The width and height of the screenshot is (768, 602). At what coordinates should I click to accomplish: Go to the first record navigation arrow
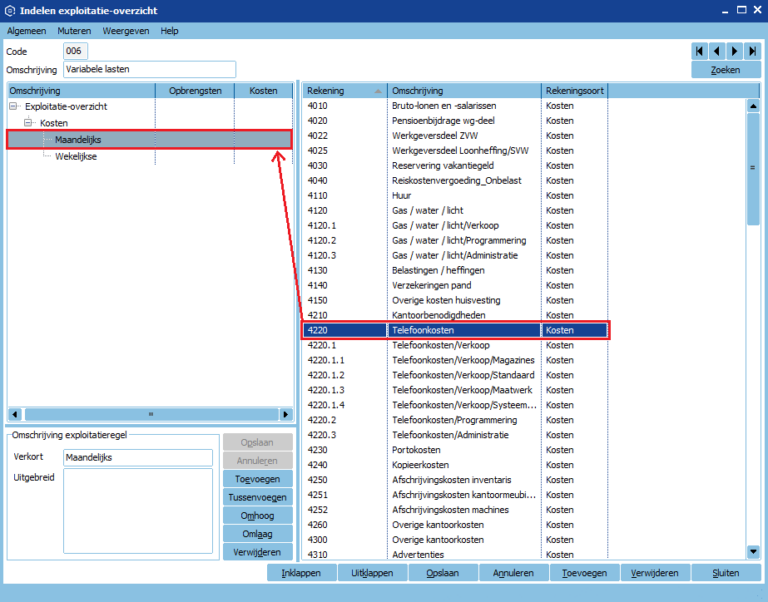[700, 51]
